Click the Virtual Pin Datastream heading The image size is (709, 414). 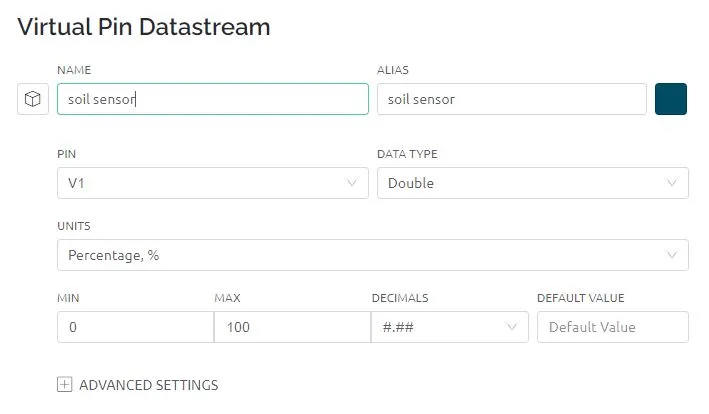click(x=144, y=27)
